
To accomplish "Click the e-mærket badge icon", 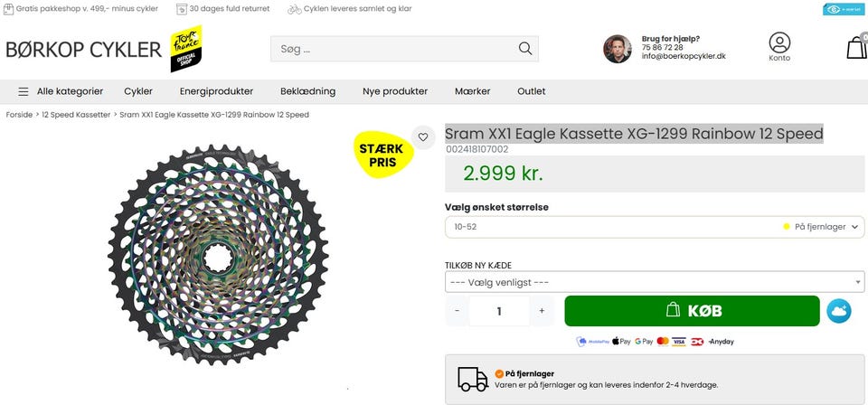I will tap(844, 9).
